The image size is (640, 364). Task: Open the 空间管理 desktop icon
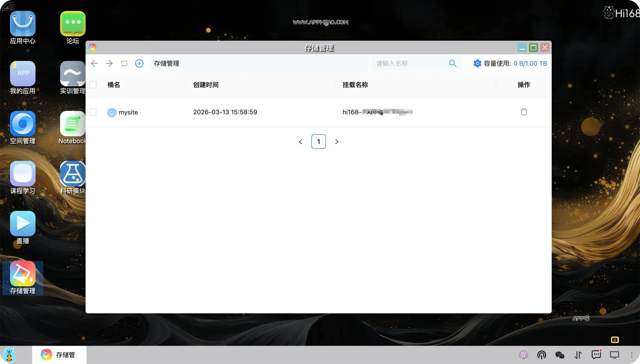(22, 124)
